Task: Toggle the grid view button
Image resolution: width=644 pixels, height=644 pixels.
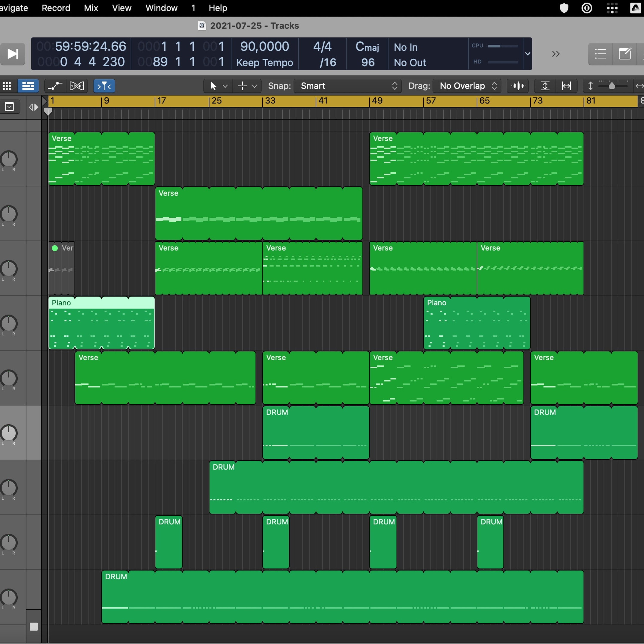Action: click(x=7, y=86)
